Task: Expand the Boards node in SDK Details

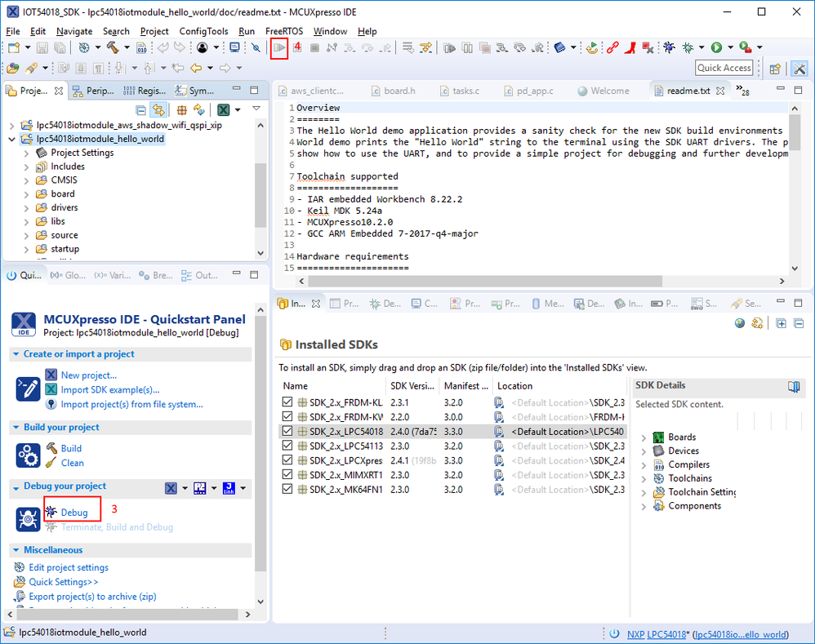Action: (x=644, y=437)
